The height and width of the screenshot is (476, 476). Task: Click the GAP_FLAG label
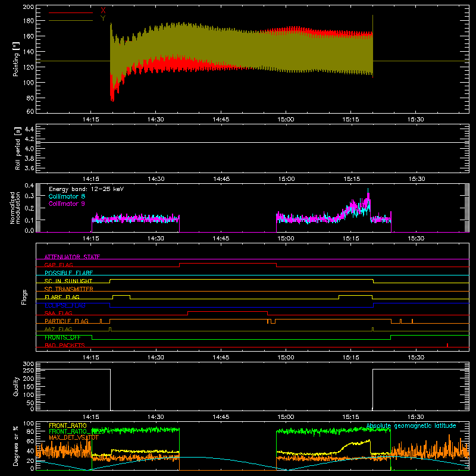[58, 265]
